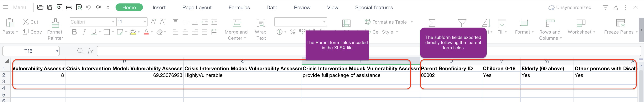644x102 pixels.
Task: Click the Merge and Center icon
Action: 236,23
